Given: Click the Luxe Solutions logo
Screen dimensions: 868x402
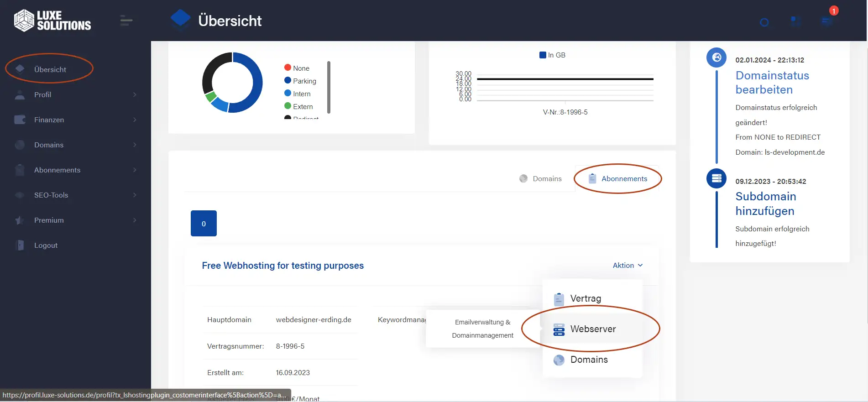Looking at the screenshot, I should tap(52, 21).
